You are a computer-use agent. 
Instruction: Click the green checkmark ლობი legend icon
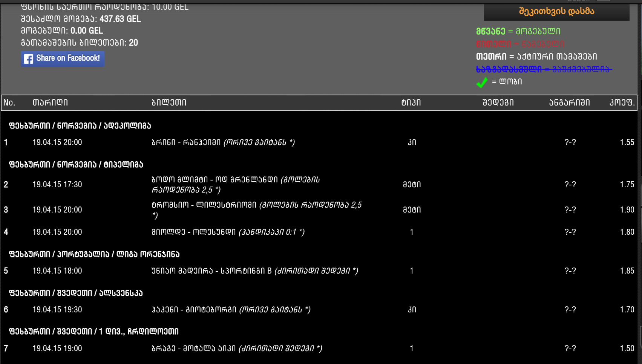pos(482,81)
